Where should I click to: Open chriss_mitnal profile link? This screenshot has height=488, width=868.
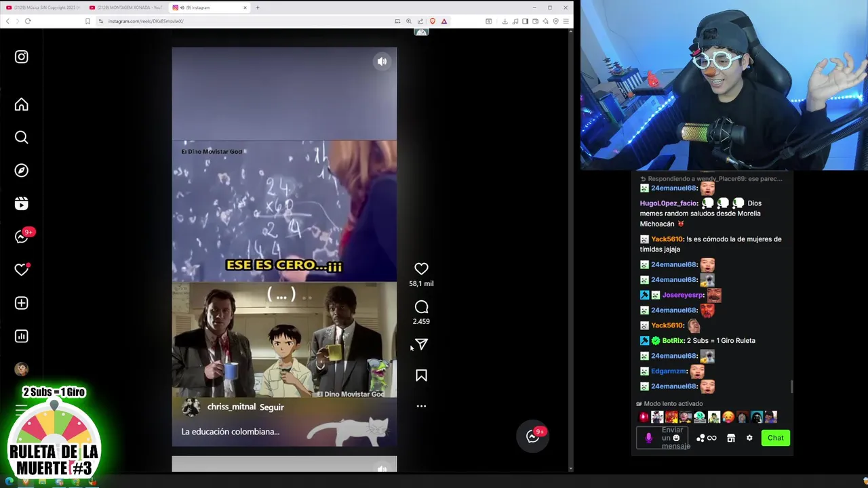tap(231, 407)
